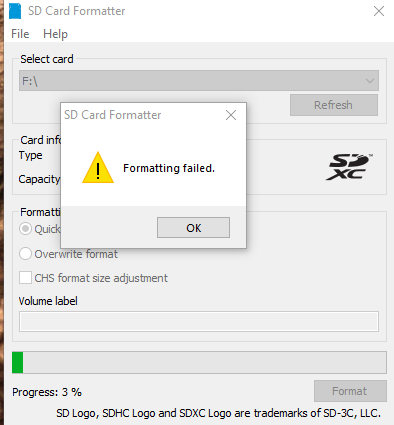The height and width of the screenshot is (425, 394).
Task: Open the F:\ card selection dropdown
Action: (x=199, y=80)
